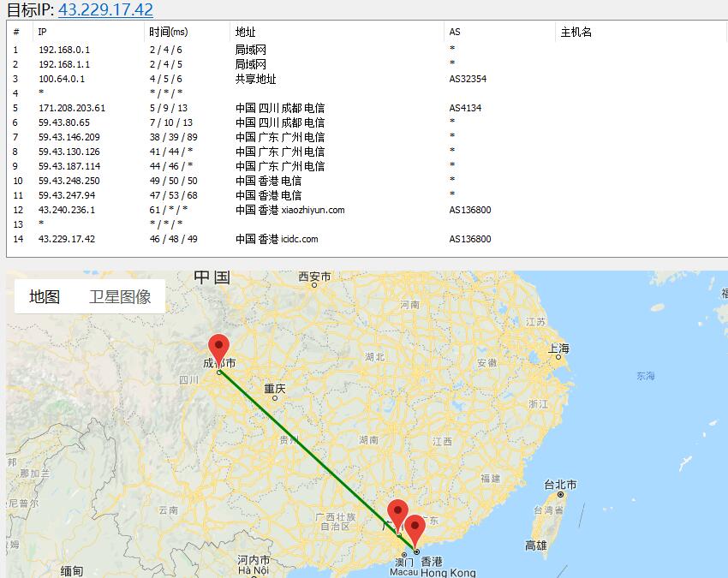Viewport: 728px width, 578px height.
Task: Click the red map pin on Hong Kong
Action: pos(415,532)
